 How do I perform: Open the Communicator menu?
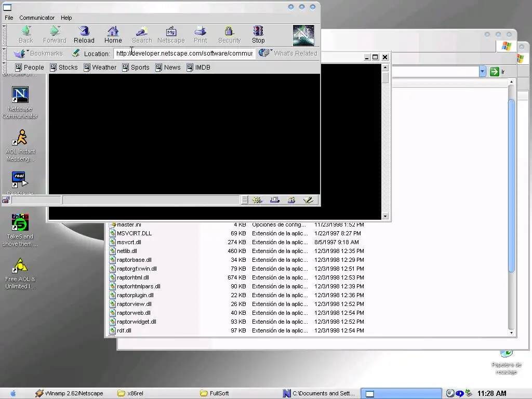tap(37, 18)
